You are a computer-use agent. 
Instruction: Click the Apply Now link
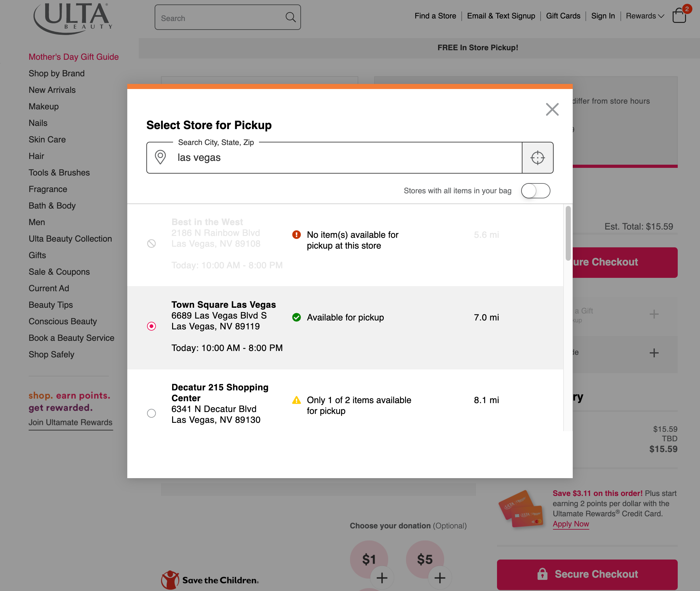pyautogui.click(x=570, y=524)
